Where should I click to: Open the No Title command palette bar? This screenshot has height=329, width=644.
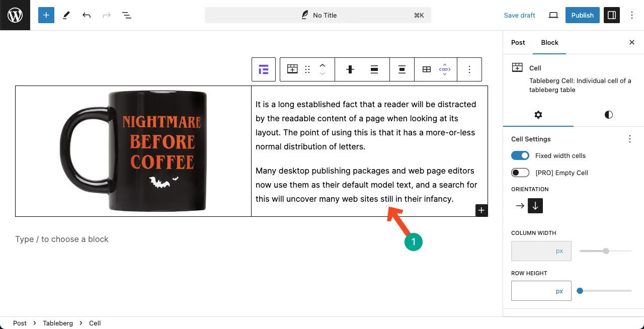318,15
